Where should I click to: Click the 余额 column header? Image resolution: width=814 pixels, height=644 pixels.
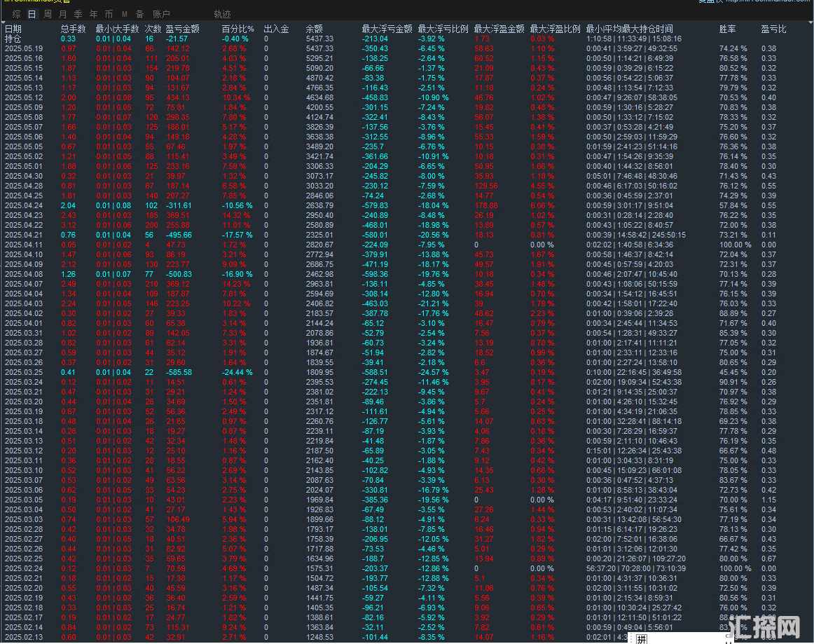pyautogui.click(x=315, y=29)
